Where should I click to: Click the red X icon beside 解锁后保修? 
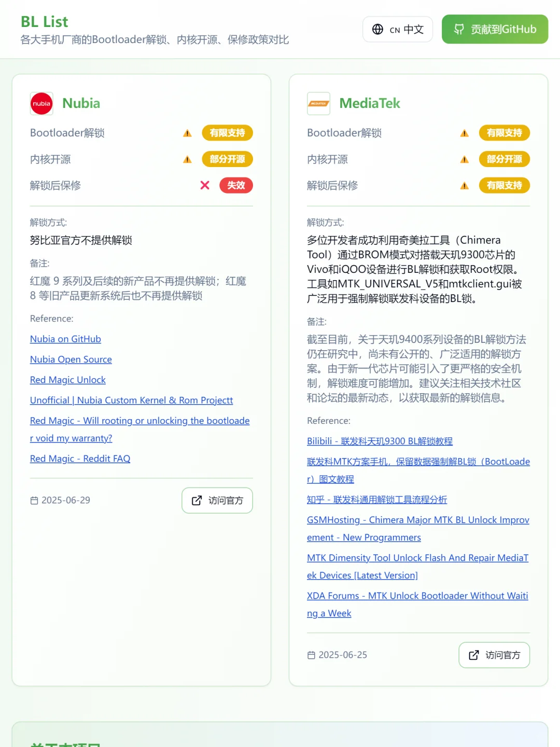coord(205,185)
